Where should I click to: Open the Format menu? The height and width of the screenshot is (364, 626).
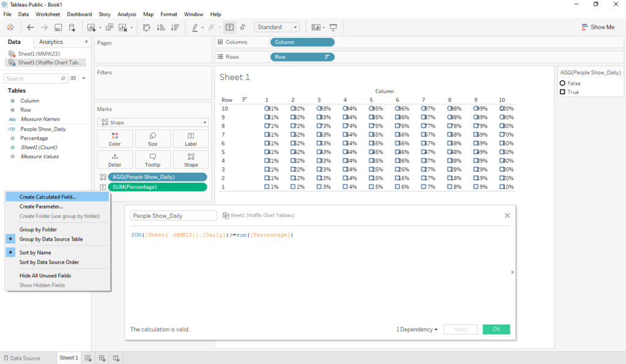pos(169,15)
